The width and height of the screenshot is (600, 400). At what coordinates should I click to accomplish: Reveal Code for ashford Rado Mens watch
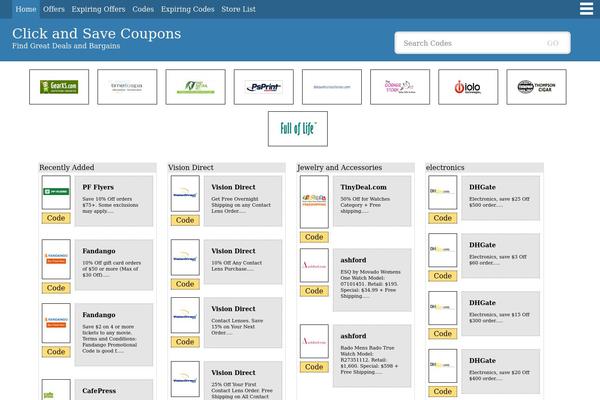point(314,367)
